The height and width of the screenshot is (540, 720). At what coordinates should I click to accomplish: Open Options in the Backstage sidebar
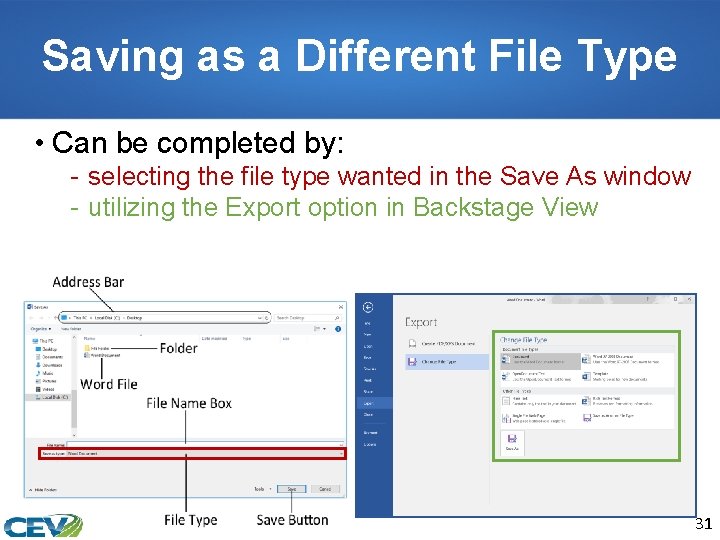click(x=370, y=444)
